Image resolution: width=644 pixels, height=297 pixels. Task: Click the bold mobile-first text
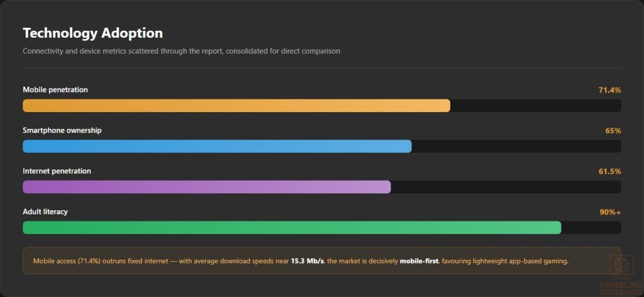pyautogui.click(x=418, y=261)
